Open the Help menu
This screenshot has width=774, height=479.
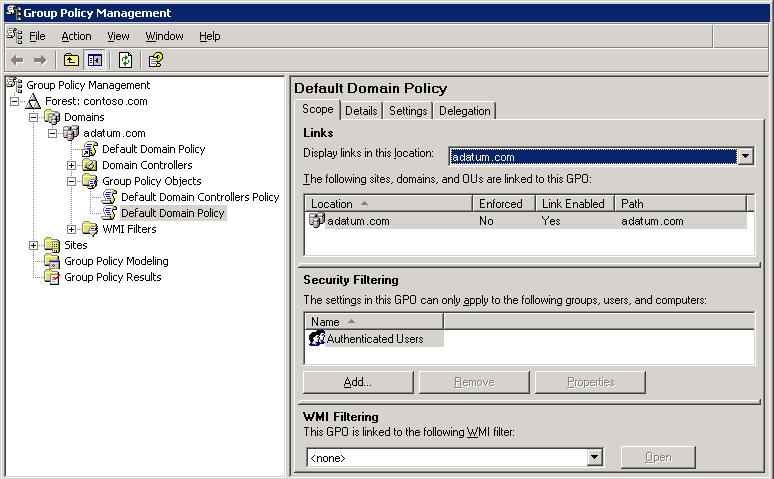pos(210,36)
